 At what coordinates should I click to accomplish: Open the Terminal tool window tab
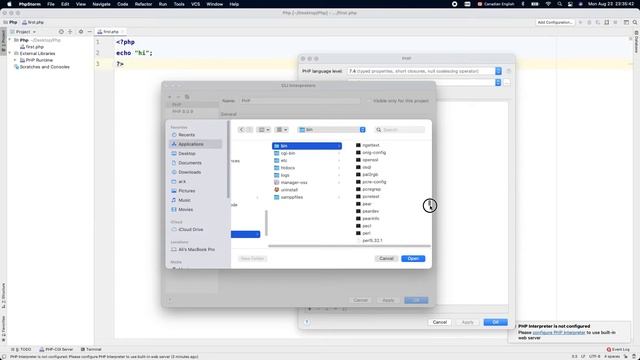click(91, 349)
